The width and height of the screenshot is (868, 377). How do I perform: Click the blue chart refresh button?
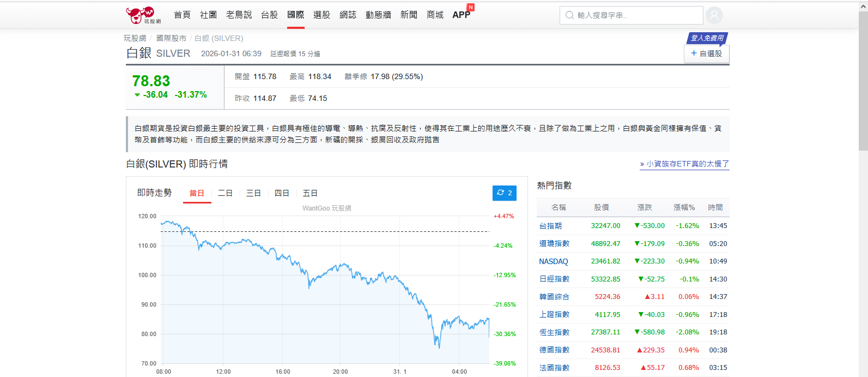pos(504,193)
